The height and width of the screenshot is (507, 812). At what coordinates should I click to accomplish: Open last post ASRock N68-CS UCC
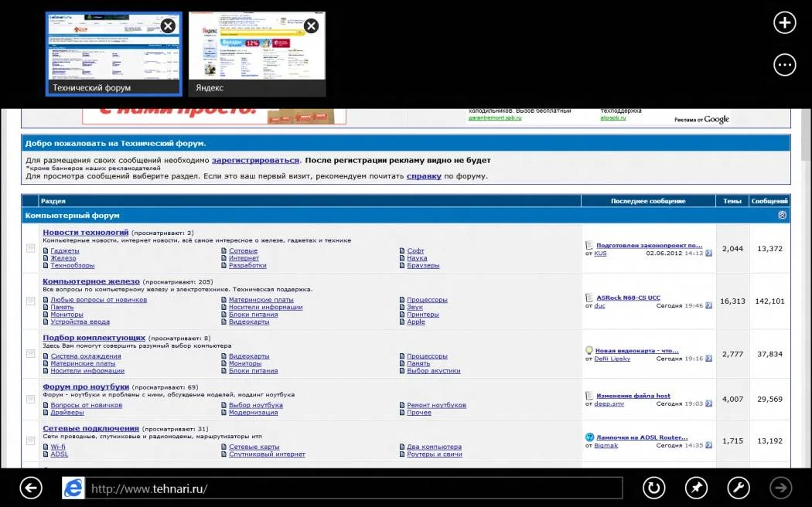(x=628, y=298)
